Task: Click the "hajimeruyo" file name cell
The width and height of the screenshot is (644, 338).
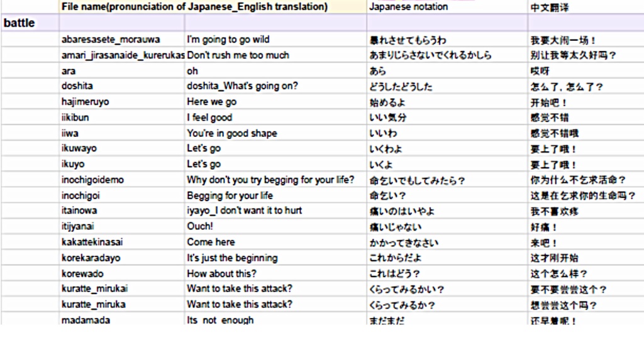Action: [85, 102]
